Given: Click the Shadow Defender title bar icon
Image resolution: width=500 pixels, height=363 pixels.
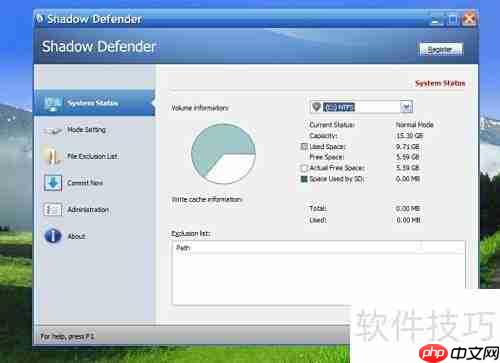Looking at the screenshot, I should point(40,18).
